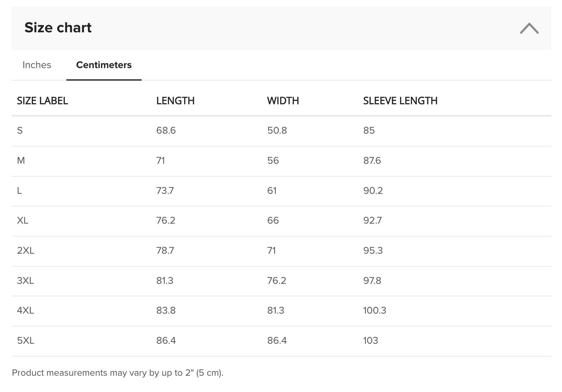
Task: Click the 5XL sleeve length value 103
Action: click(x=371, y=341)
